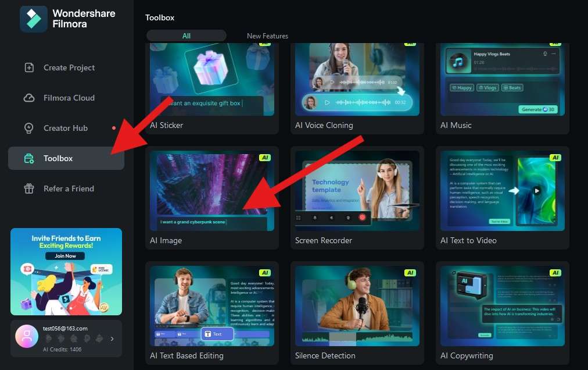Click the Wondershare Filmora logo icon
Screen dimensions: 588x370
[x=34, y=19]
